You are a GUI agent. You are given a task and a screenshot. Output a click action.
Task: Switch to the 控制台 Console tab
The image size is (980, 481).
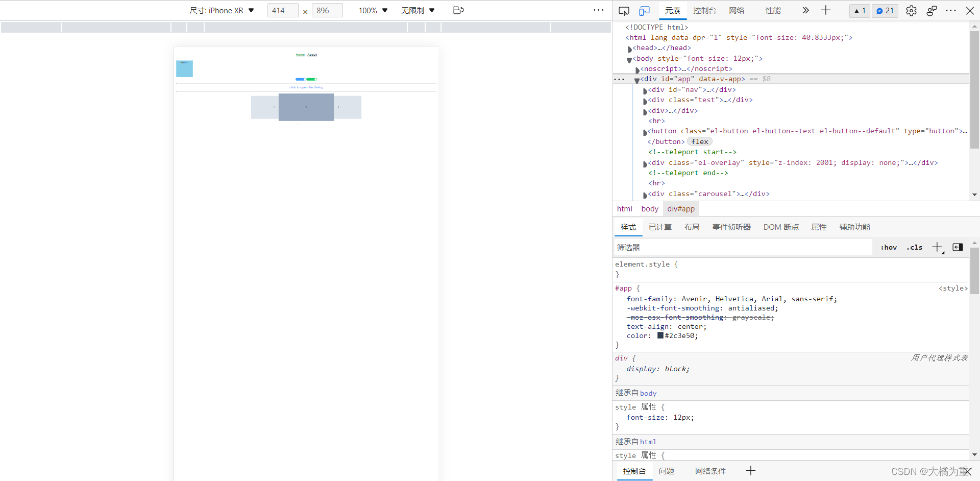[704, 11]
